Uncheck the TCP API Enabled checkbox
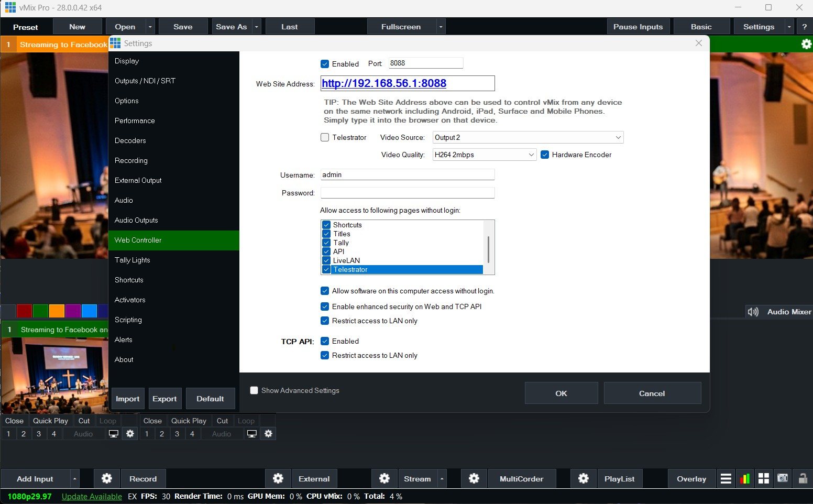Viewport: 813px width, 504px height. point(325,341)
